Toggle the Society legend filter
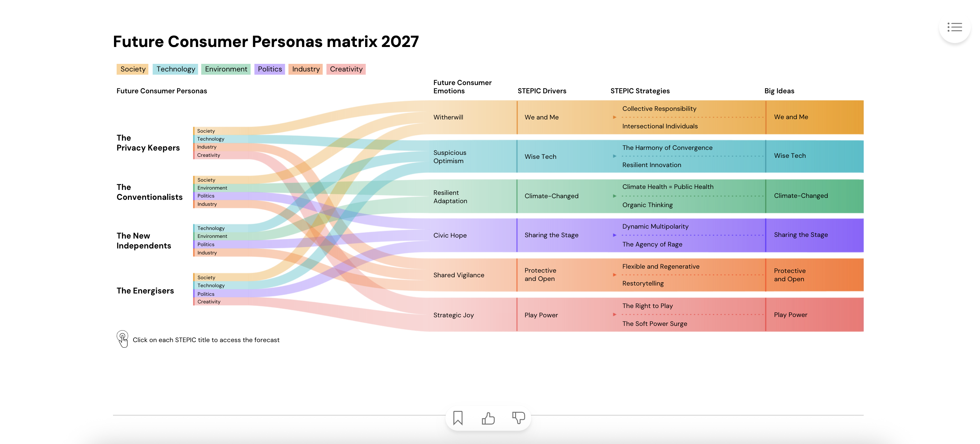This screenshot has width=980, height=444. 132,69
